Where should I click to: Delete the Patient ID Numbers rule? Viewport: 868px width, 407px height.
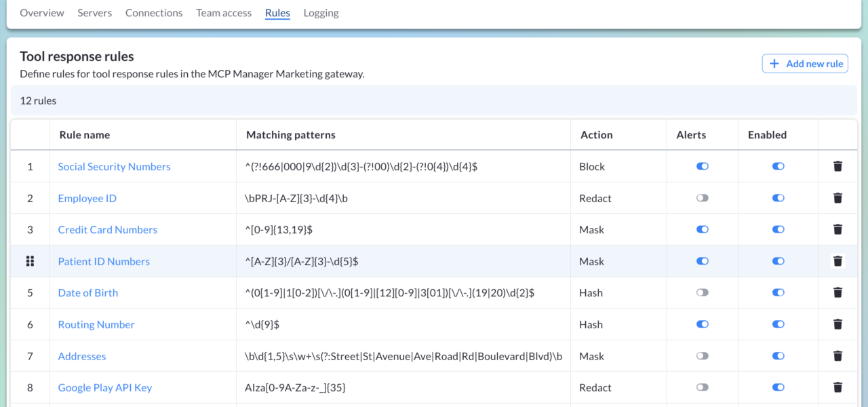coord(837,261)
